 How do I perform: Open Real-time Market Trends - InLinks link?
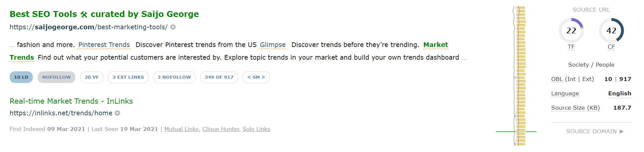click(x=71, y=101)
